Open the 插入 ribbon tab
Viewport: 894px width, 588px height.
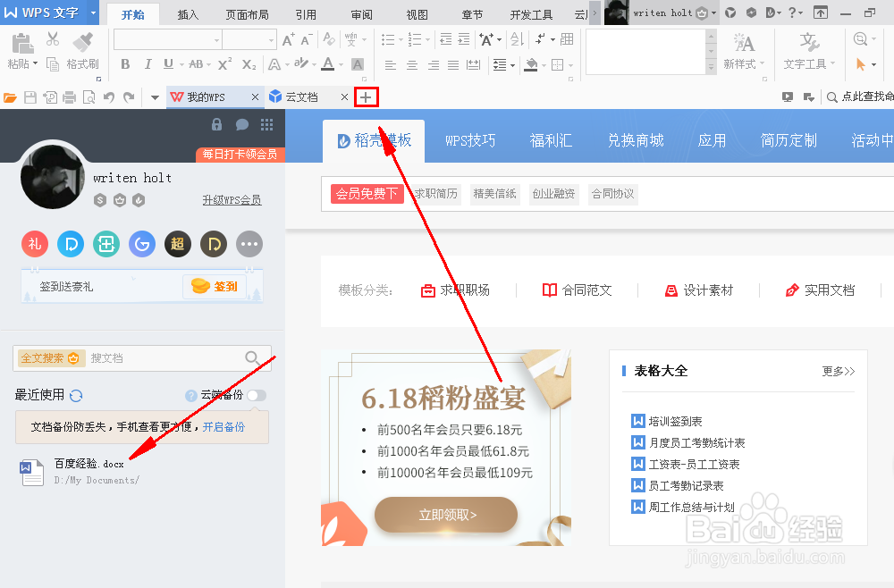click(188, 15)
